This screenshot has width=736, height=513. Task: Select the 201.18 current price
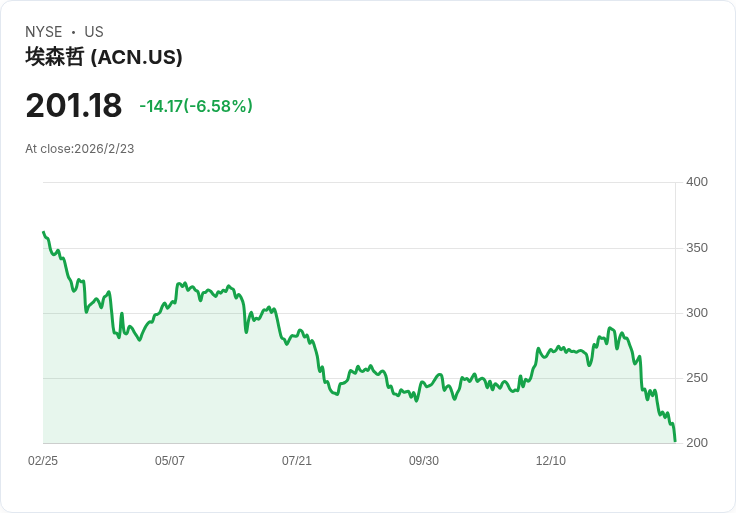(73, 106)
